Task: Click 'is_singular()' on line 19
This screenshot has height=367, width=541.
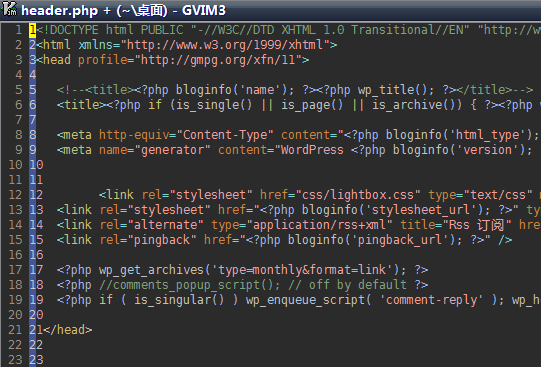Action: (179, 300)
